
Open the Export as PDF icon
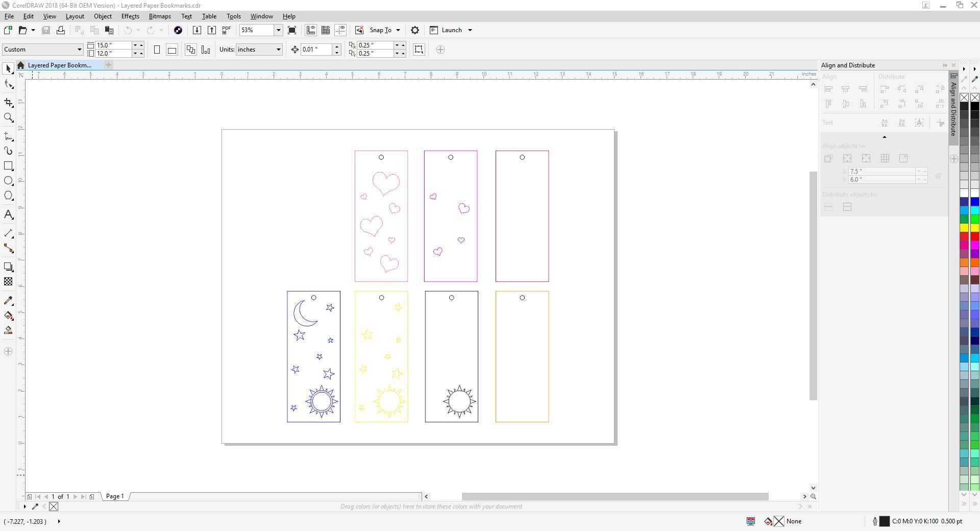(x=226, y=30)
